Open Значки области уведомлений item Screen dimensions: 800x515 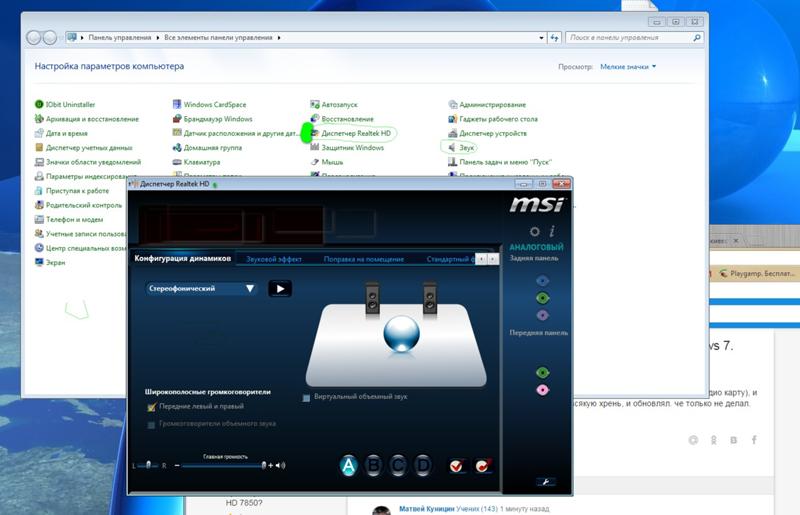coord(88,161)
